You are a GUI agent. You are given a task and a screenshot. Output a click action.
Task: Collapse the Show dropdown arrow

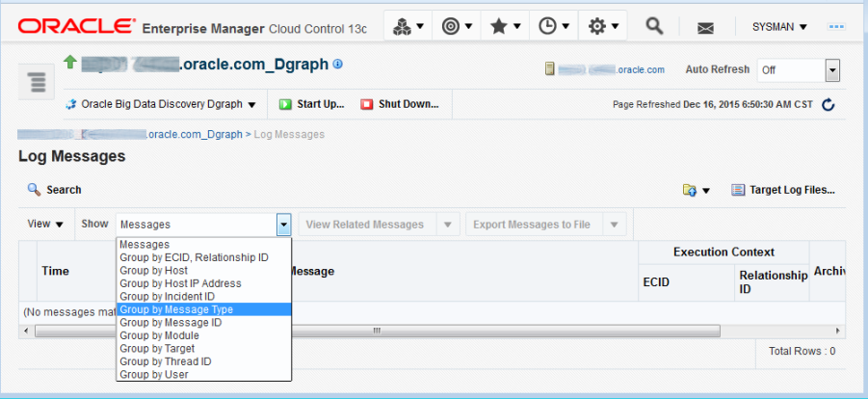click(x=284, y=225)
